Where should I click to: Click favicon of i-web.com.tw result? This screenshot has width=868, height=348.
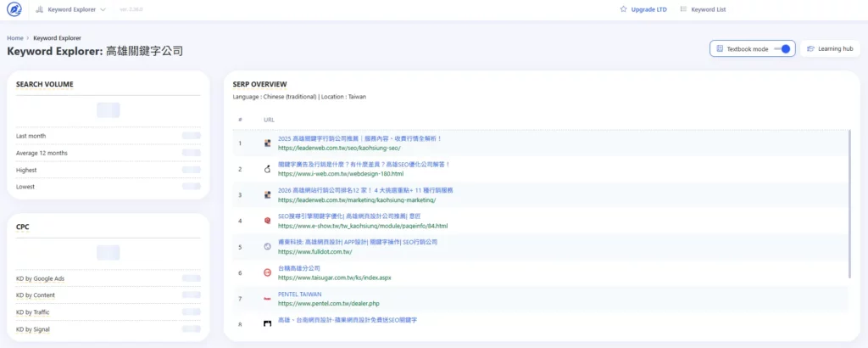point(267,169)
